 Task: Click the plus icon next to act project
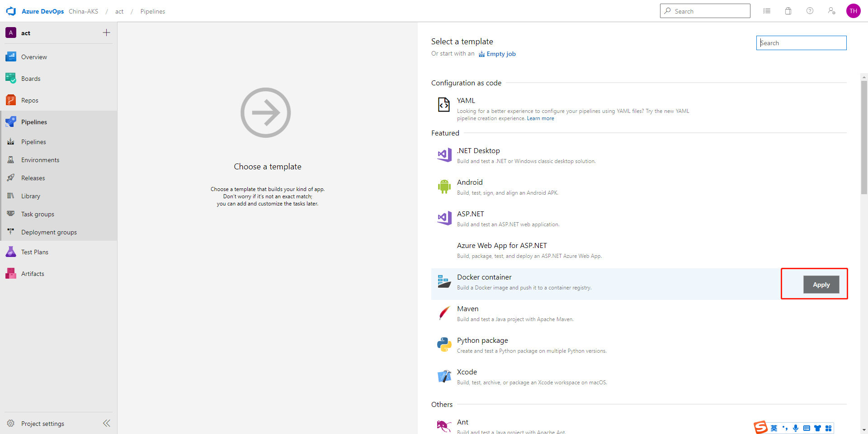106,33
